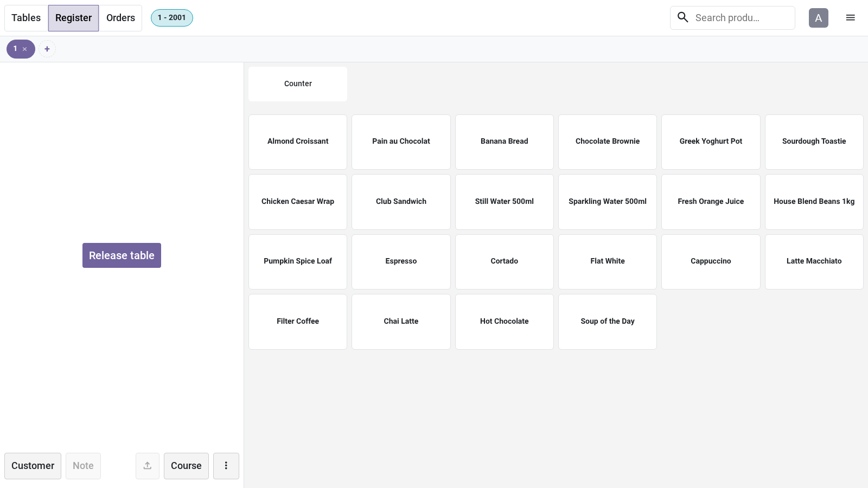The image size is (868, 488).
Task: Add a new order with plus icon
Action: pos(47,49)
